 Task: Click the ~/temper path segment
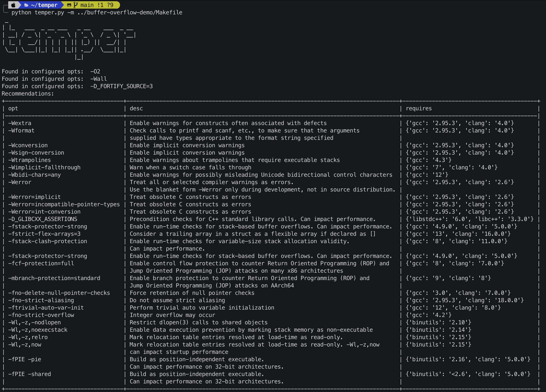pos(44,5)
